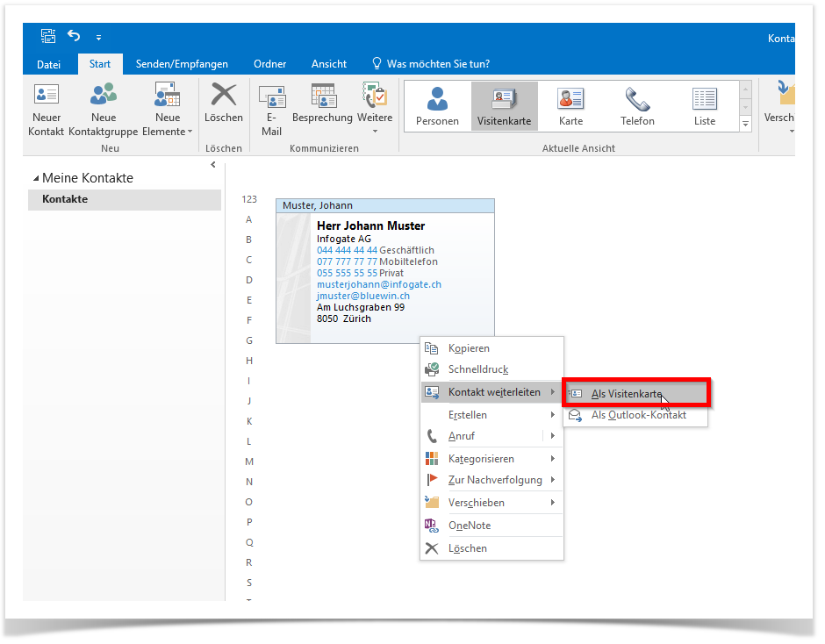
Task: Jump to contacts starting with M
Action: click(249, 462)
